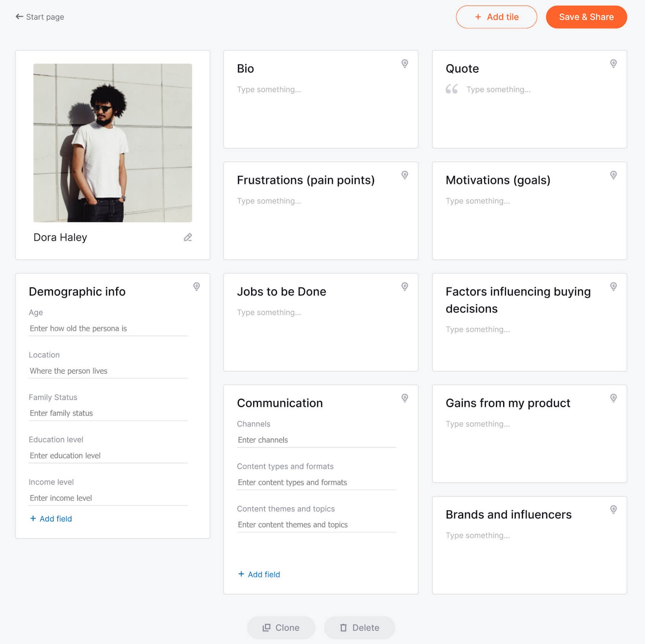
Task: Show hints for Factors influencing buying decisions
Action: (x=613, y=287)
